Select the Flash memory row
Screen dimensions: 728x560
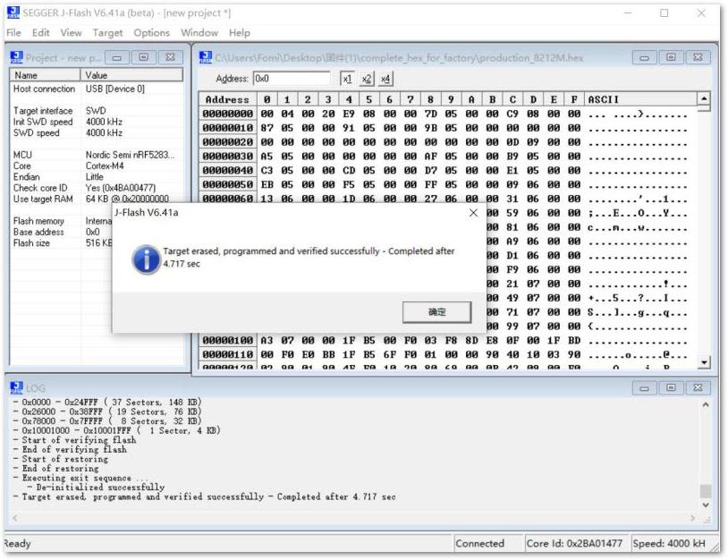coord(62,221)
